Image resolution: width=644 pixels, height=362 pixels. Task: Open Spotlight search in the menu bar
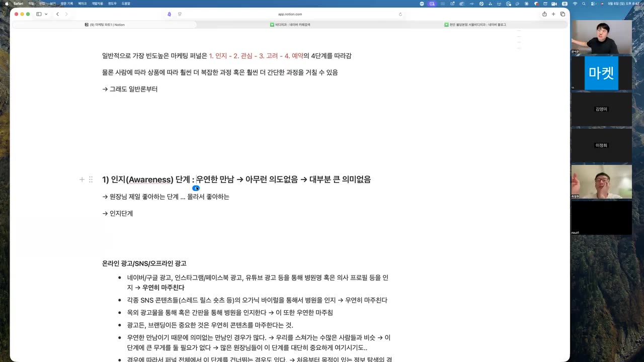point(585,3)
